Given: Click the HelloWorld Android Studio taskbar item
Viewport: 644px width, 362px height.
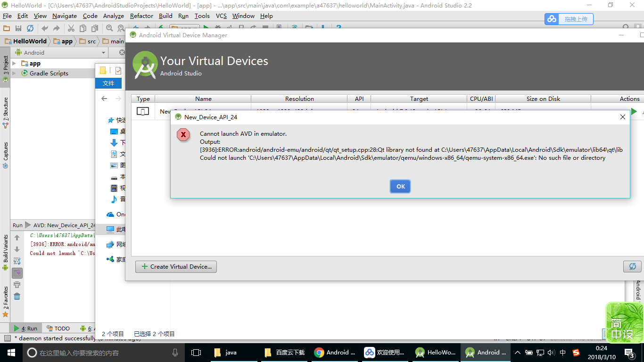Looking at the screenshot, I should pos(435,352).
